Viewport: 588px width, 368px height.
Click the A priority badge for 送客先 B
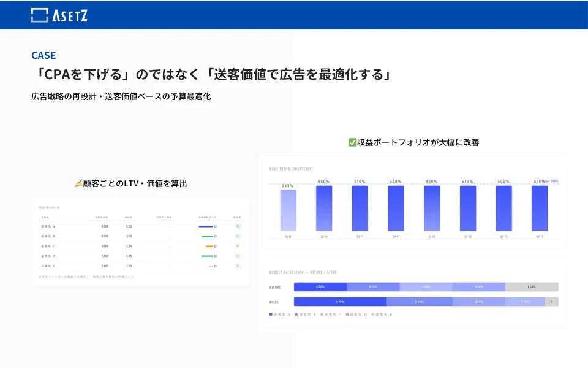236,237
